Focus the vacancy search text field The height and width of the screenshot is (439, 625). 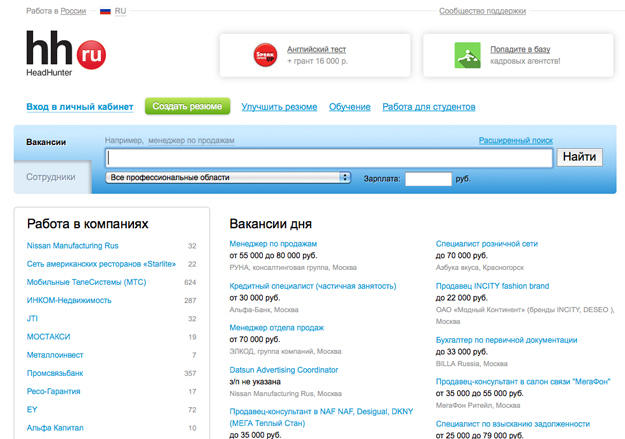329,157
